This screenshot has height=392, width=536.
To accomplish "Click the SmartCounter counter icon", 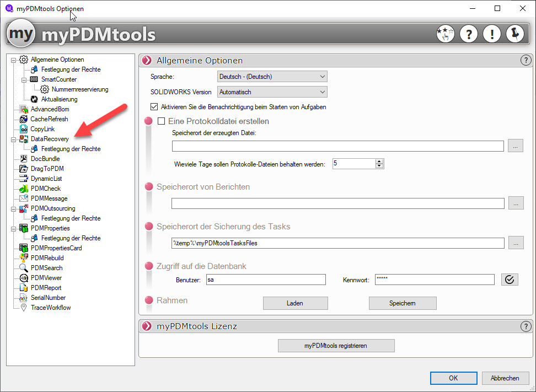I will [34, 79].
